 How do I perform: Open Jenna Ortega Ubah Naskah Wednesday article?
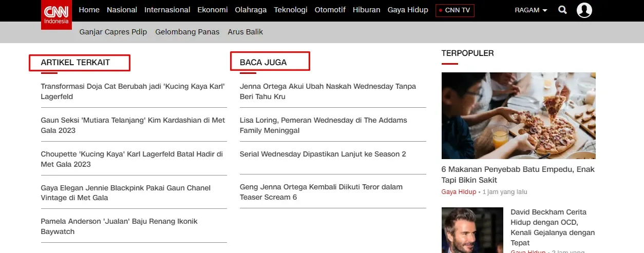click(x=328, y=91)
